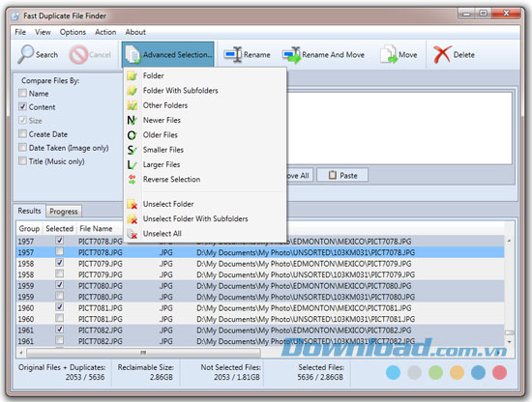The height and width of the screenshot is (402, 532).
Task: Select the light blue color circle
Action: pyautogui.click(x=393, y=372)
